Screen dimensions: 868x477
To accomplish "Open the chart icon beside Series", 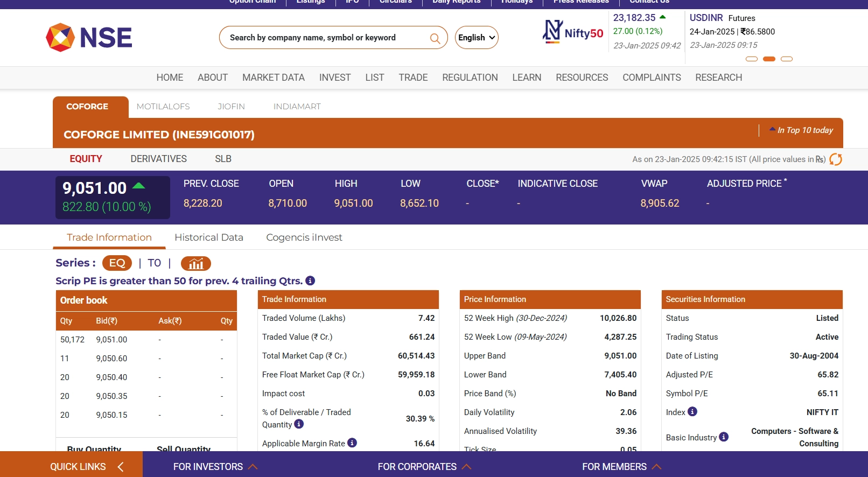I will [x=195, y=263].
